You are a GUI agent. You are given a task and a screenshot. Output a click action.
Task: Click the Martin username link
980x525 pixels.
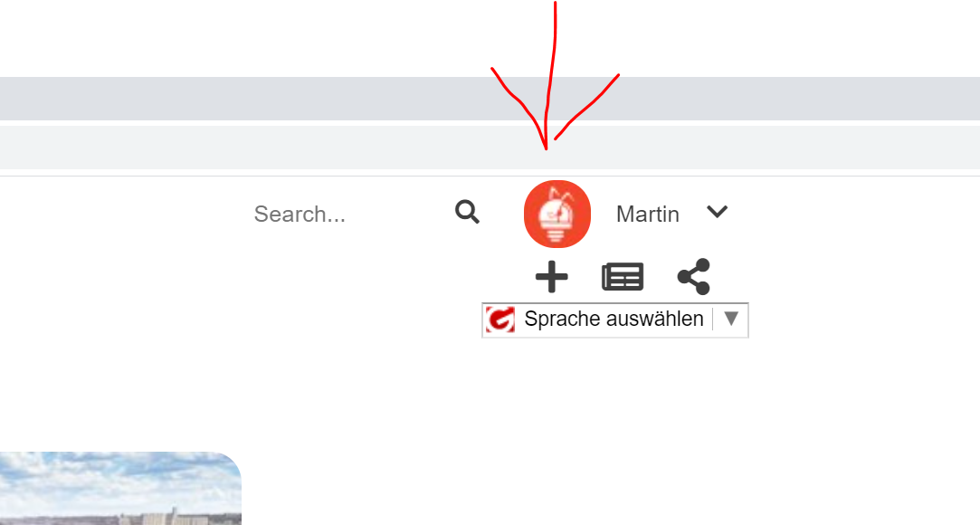click(x=648, y=214)
